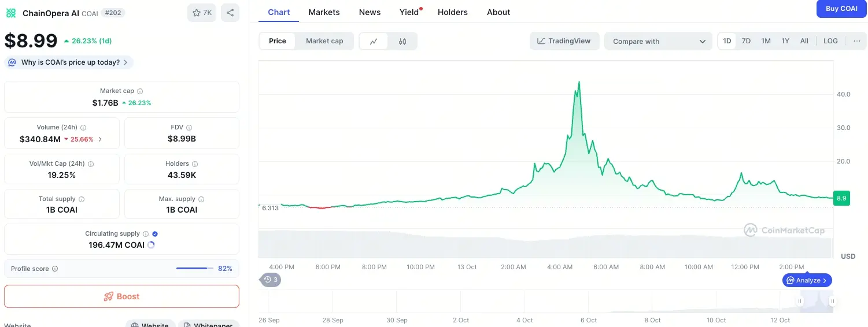Click the Analyze button on chart
The image size is (868, 327).
[807, 280]
